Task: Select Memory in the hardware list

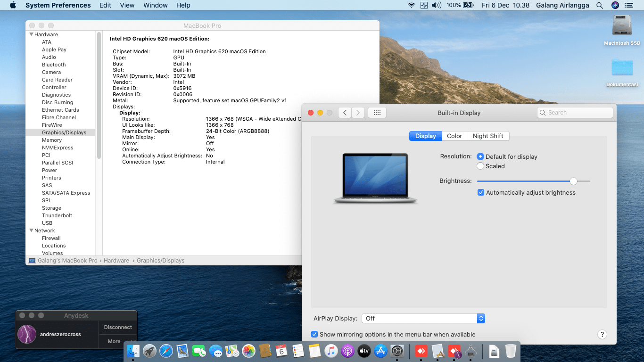Action: coord(52,140)
